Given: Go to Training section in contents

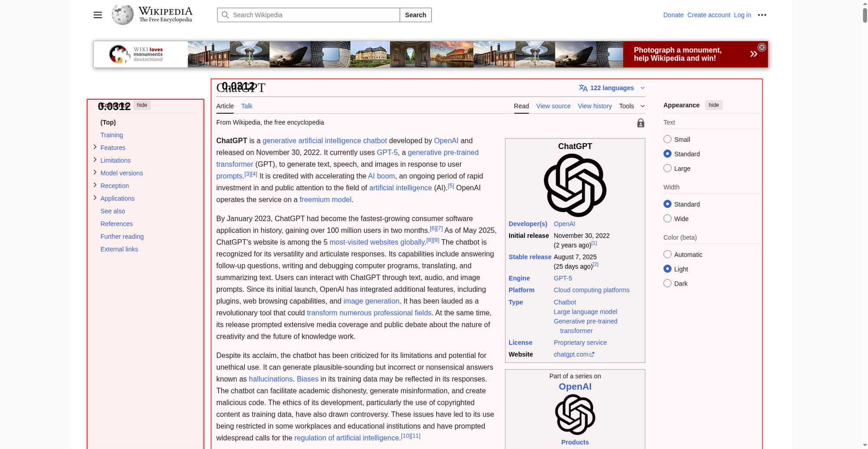Looking at the screenshot, I should click(x=112, y=135).
